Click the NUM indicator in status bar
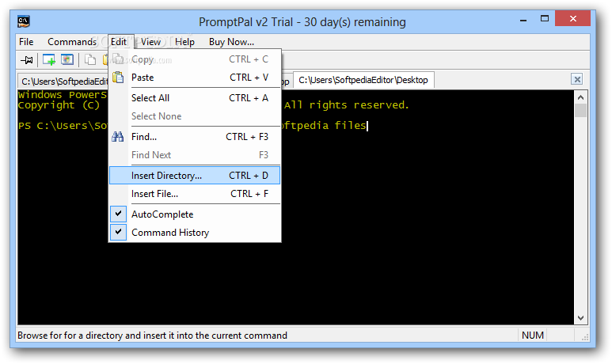 click(x=532, y=336)
